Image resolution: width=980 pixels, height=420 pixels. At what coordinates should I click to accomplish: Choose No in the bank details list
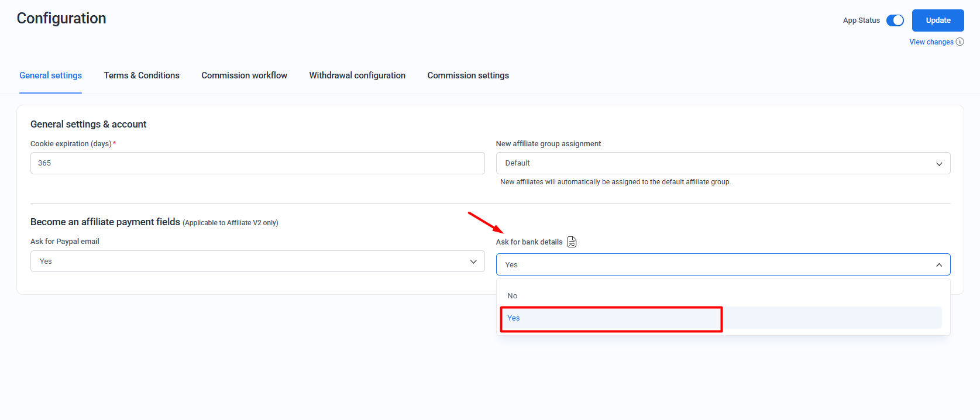tap(513, 296)
